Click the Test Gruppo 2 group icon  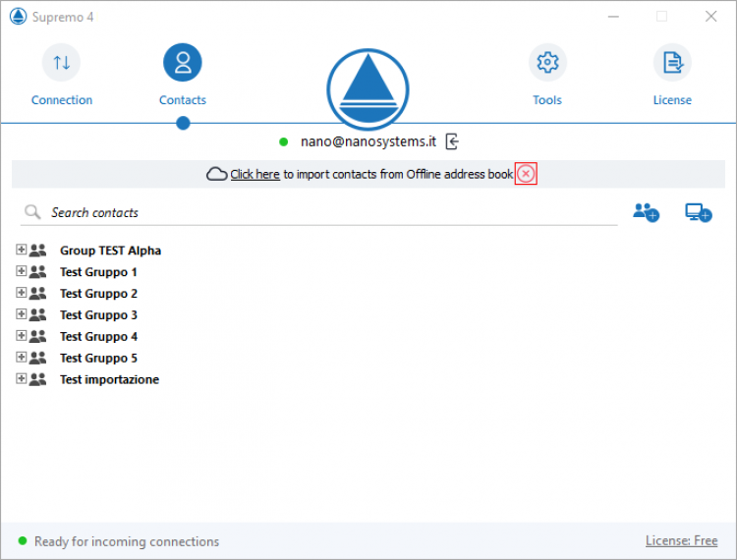37,294
